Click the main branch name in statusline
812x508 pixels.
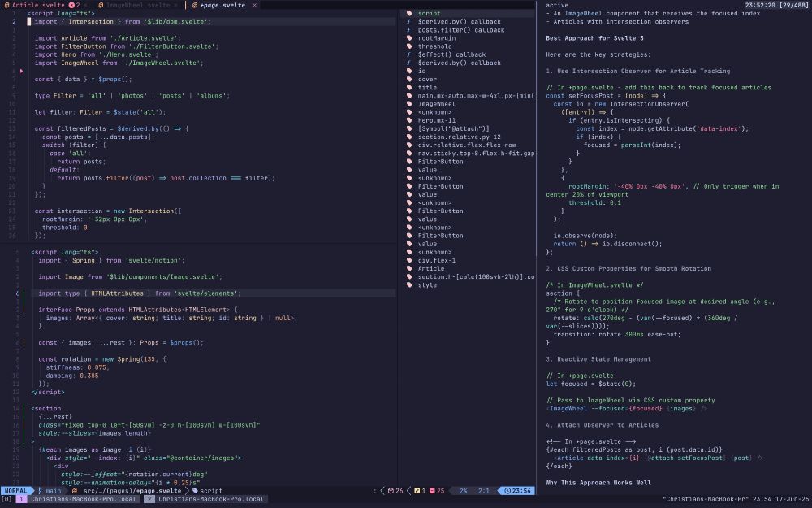point(54,491)
